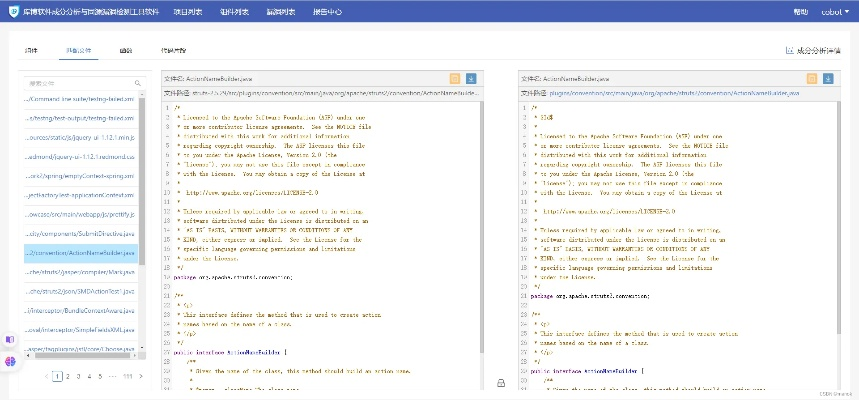Click the brain icon at the left edge
Image resolution: width=859 pixels, height=400 pixels.
(9, 361)
